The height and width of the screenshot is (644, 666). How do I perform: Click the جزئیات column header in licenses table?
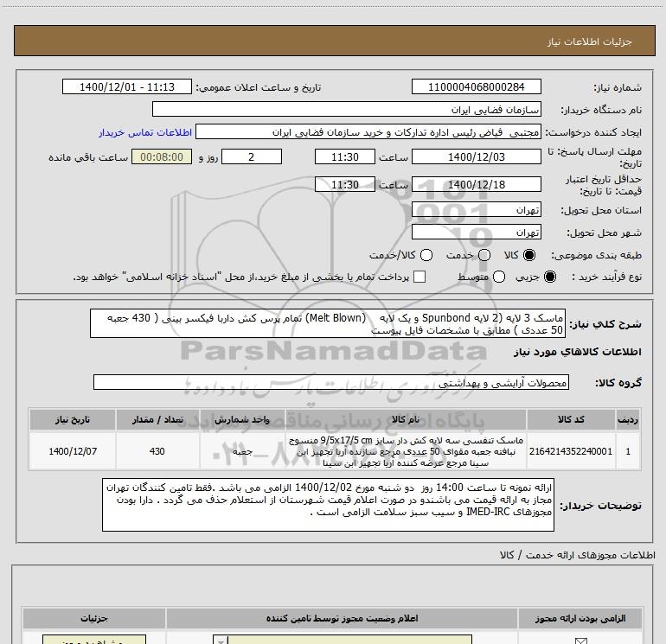94,618
